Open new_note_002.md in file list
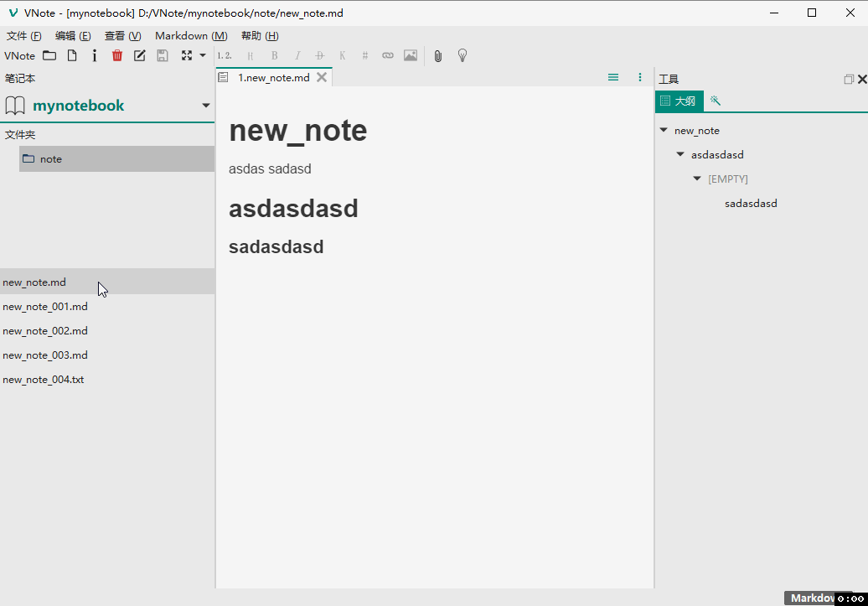Image resolution: width=868 pixels, height=606 pixels. point(107,331)
